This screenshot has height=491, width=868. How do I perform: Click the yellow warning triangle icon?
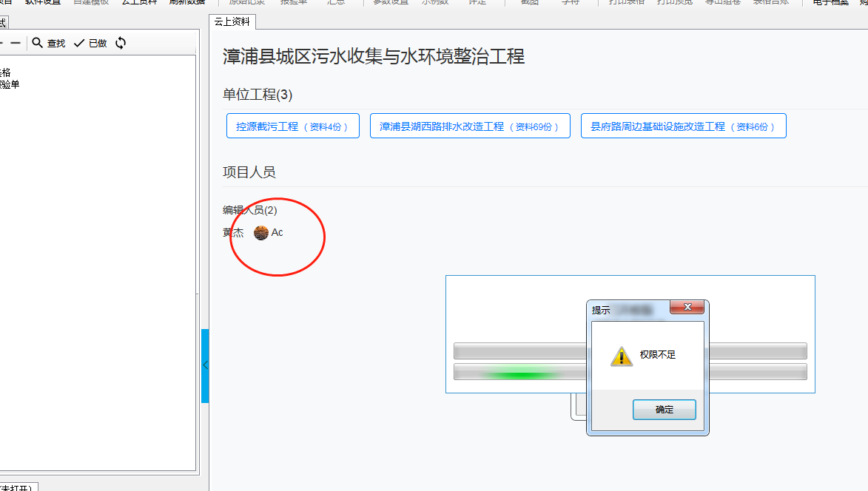click(x=621, y=356)
